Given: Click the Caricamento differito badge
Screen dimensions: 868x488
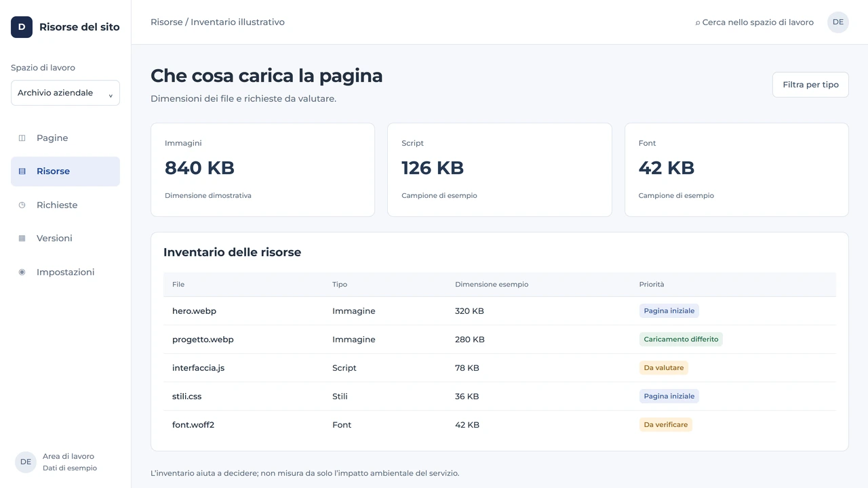Looking at the screenshot, I should click(681, 340).
